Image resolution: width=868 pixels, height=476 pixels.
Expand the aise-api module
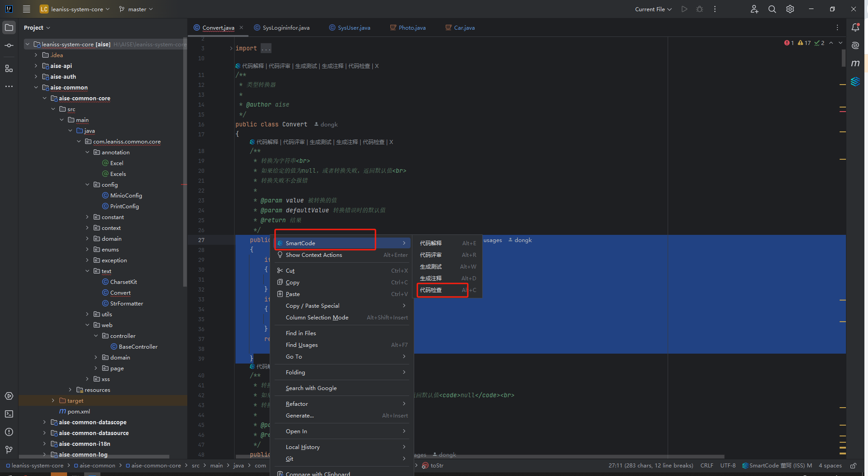tap(36, 66)
